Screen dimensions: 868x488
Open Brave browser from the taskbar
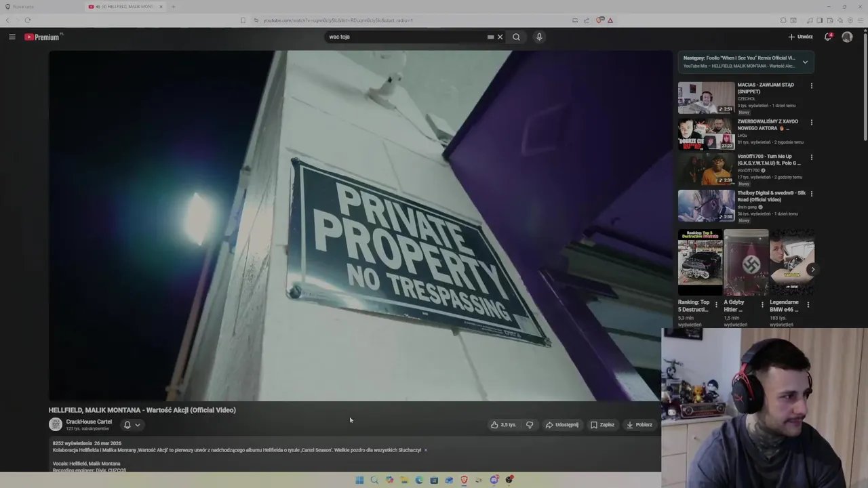pyautogui.click(x=464, y=480)
